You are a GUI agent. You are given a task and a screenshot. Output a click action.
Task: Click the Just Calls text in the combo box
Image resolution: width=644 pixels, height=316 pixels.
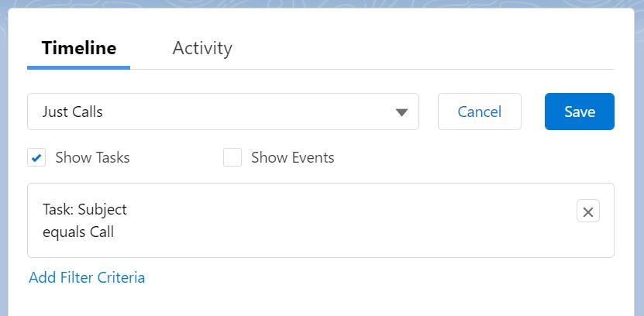pos(72,112)
